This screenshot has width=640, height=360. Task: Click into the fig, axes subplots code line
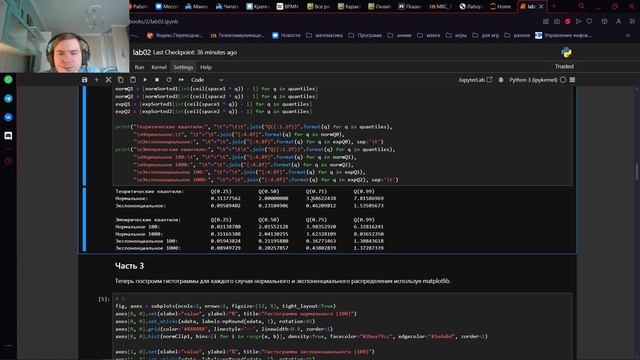(x=225, y=306)
